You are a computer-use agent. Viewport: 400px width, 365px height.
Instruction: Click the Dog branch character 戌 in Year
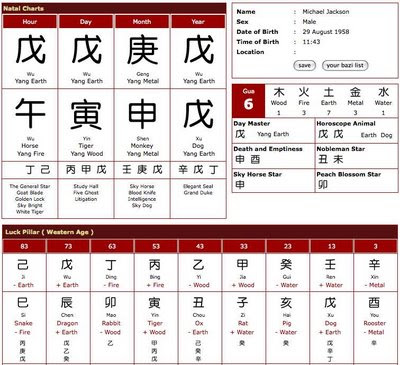pyautogui.click(x=199, y=113)
